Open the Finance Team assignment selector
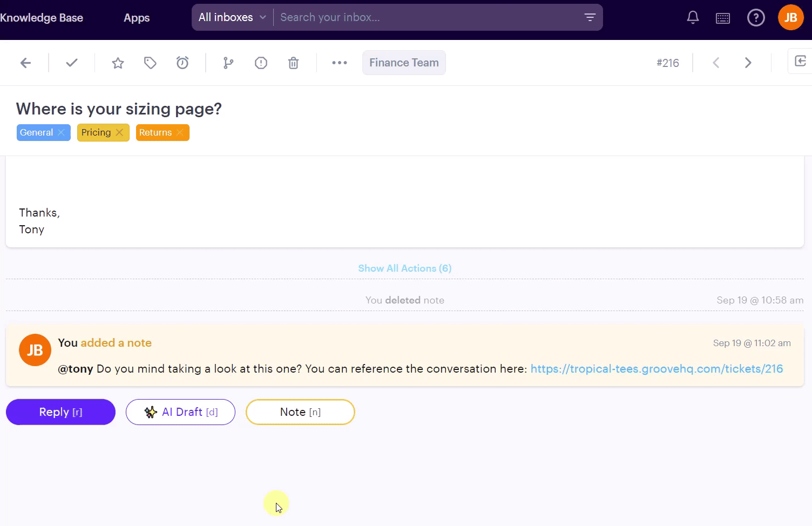This screenshot has height=526, width=812. [404, 63]
